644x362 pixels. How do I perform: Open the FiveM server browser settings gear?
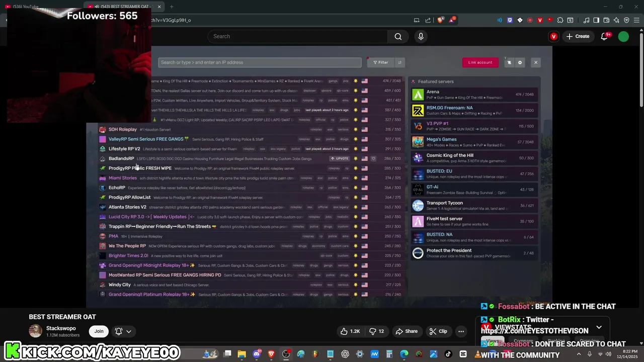[520, 62]
